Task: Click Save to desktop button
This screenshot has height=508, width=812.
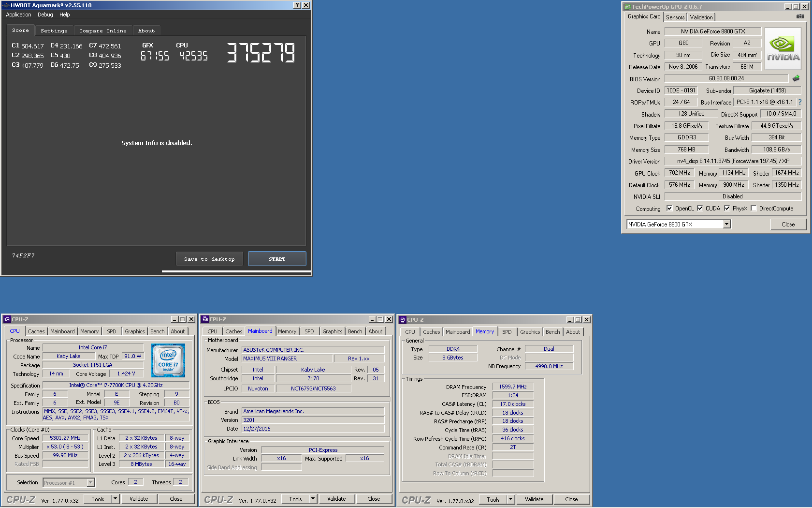Action: pyautogui.click(x=209, y=259)
